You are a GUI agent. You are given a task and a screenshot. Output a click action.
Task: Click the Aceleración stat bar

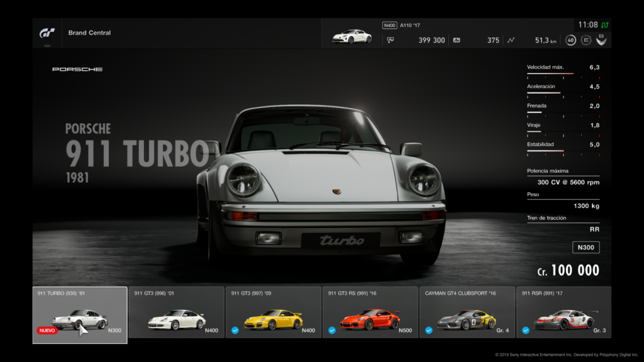click(x=563, y=93)
